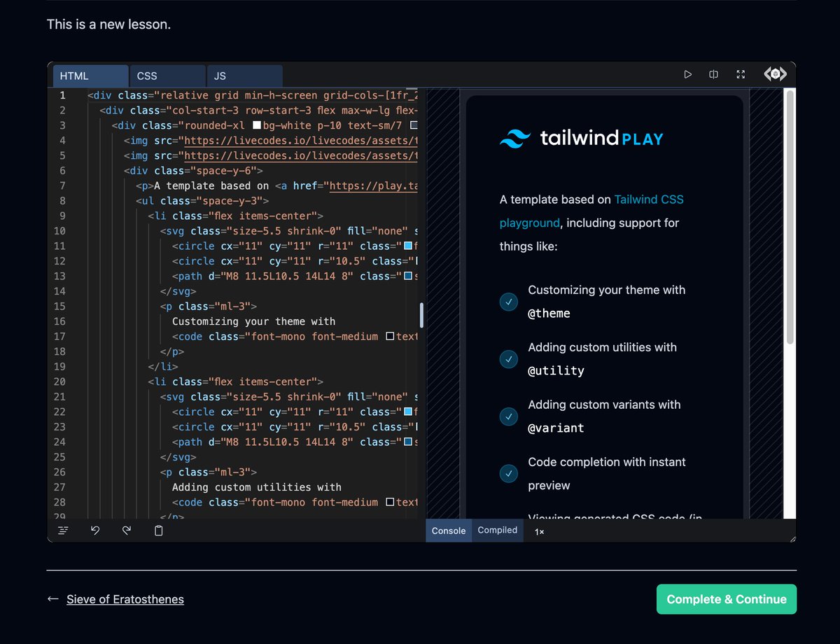Enter fullscreen using the expand icon
This screenshot has width=840, height=644.
coord(741,74)
